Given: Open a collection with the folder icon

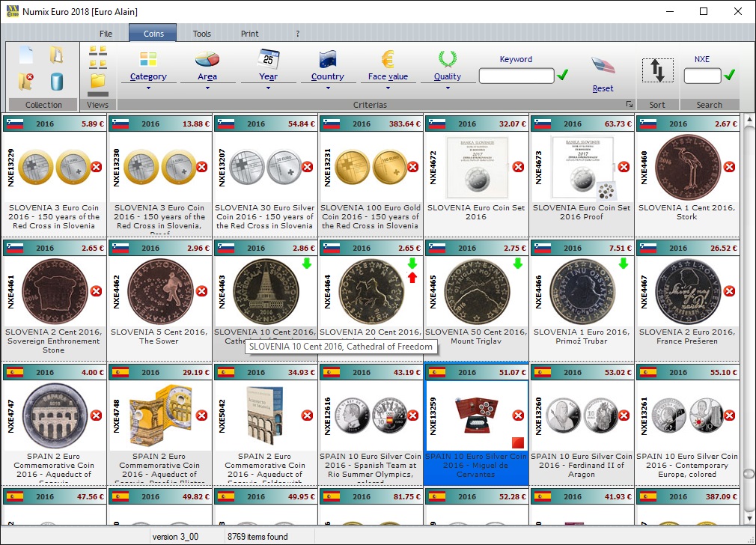Looking at the screenshot, I should [56, 55].
